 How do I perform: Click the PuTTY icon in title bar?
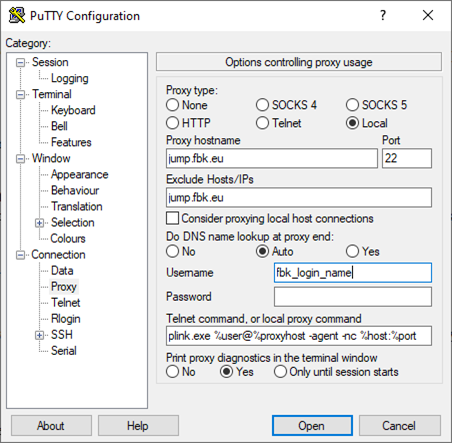(17, 15)
